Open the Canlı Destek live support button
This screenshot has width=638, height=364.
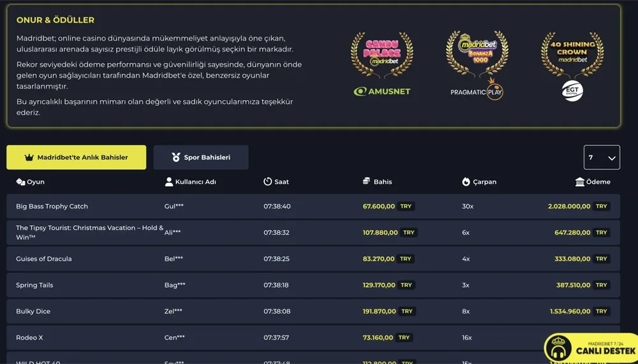tap(591, 348)
